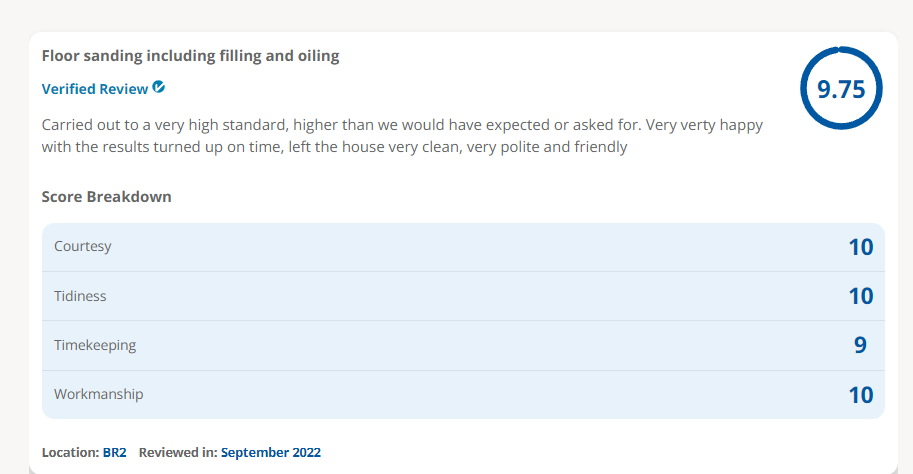Screen dimensions: 913x474
Task: Click the Score Breakdown heading
Action: [x=107, y=197]
